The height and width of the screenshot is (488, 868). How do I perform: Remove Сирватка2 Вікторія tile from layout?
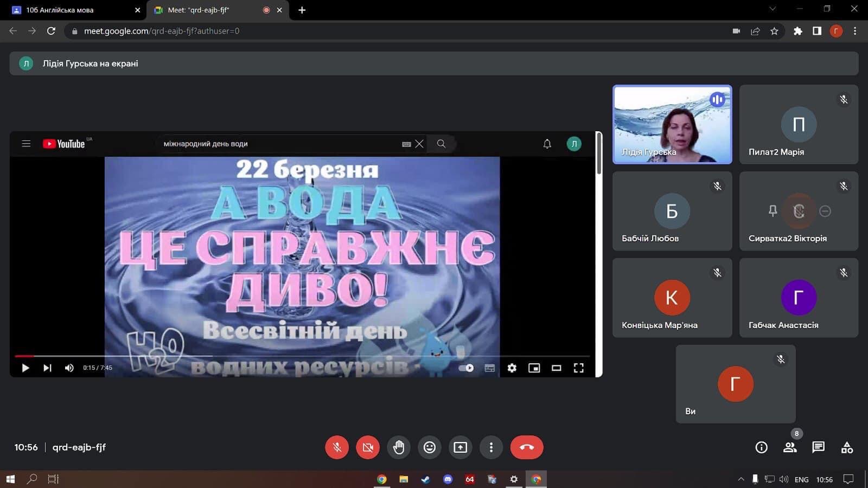click(x=825, y=211)
